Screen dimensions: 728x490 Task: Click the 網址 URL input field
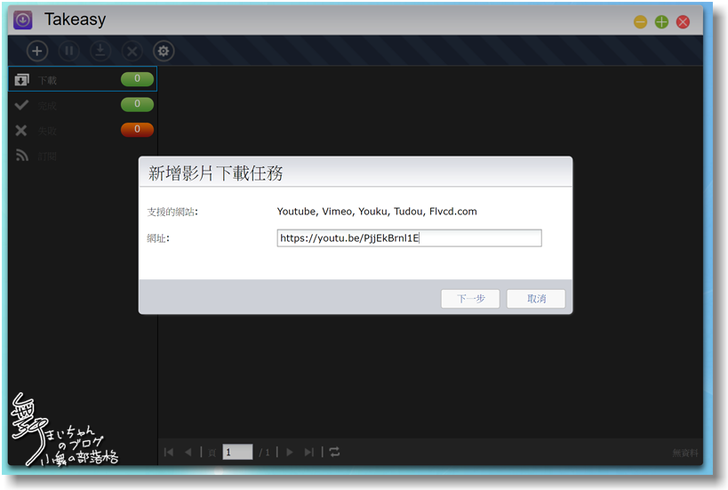coord(409,238)
